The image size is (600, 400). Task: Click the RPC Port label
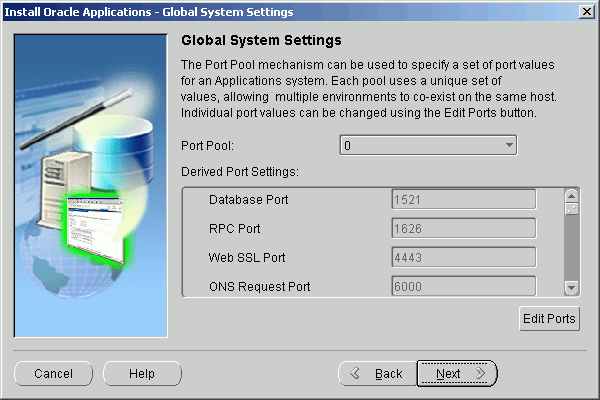click(x=235, y=229)
